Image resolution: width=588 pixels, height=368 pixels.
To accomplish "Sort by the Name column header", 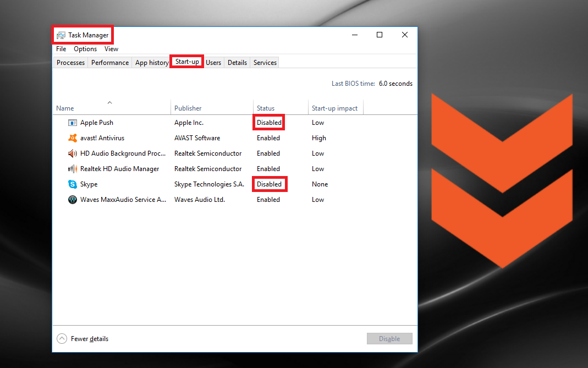I will [65, 108].
